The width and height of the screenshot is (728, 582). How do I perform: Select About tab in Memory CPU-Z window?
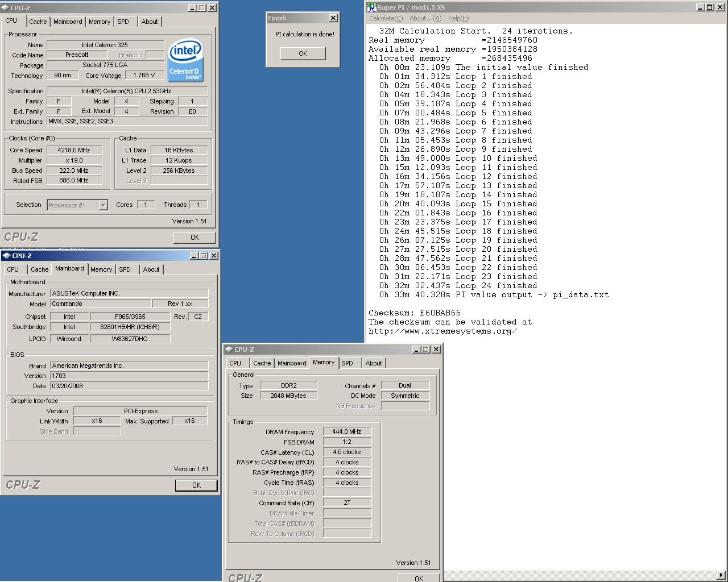pyautogui.click(x=374, y=363)
